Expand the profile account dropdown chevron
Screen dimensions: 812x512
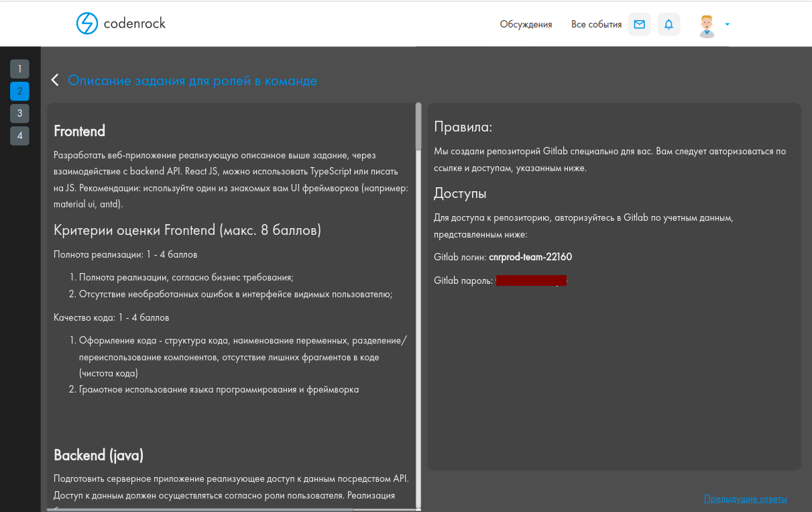[727, 24]
